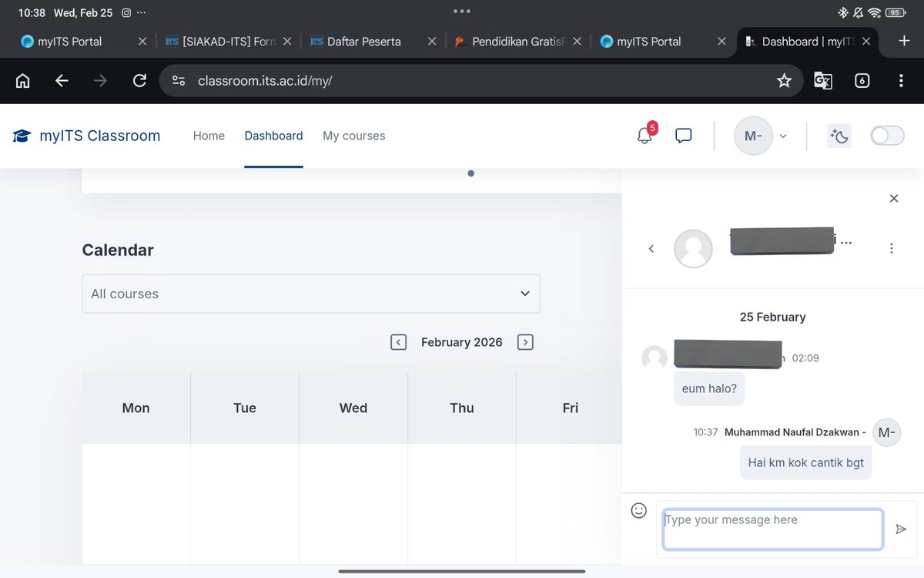Click the Thu column header
Viewport: 924px width, 578px height.
(462, 408)
